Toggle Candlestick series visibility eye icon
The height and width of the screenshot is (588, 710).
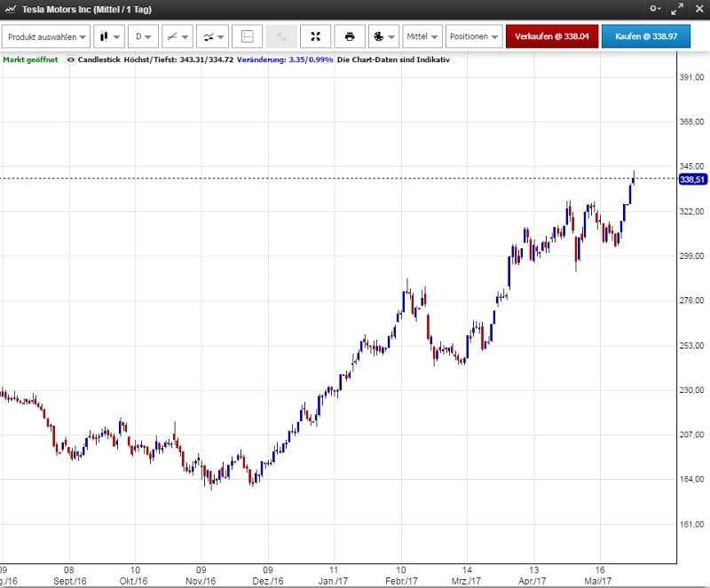(71, 59)
